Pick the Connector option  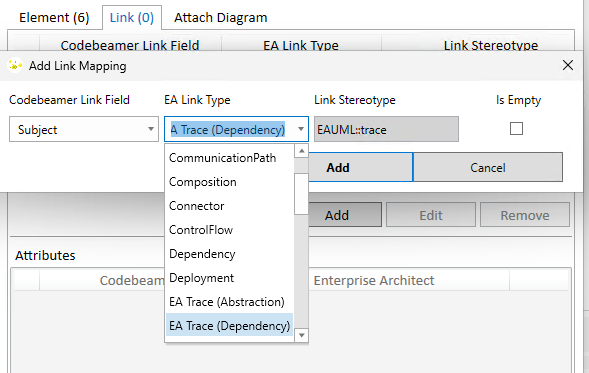[x=229, y=206]
